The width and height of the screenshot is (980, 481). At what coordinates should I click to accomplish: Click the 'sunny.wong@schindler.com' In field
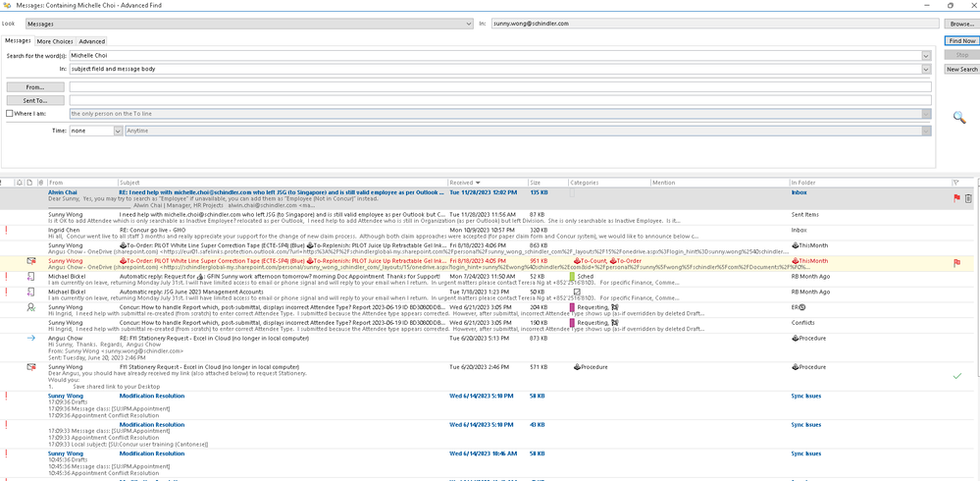tap(715, 24)
